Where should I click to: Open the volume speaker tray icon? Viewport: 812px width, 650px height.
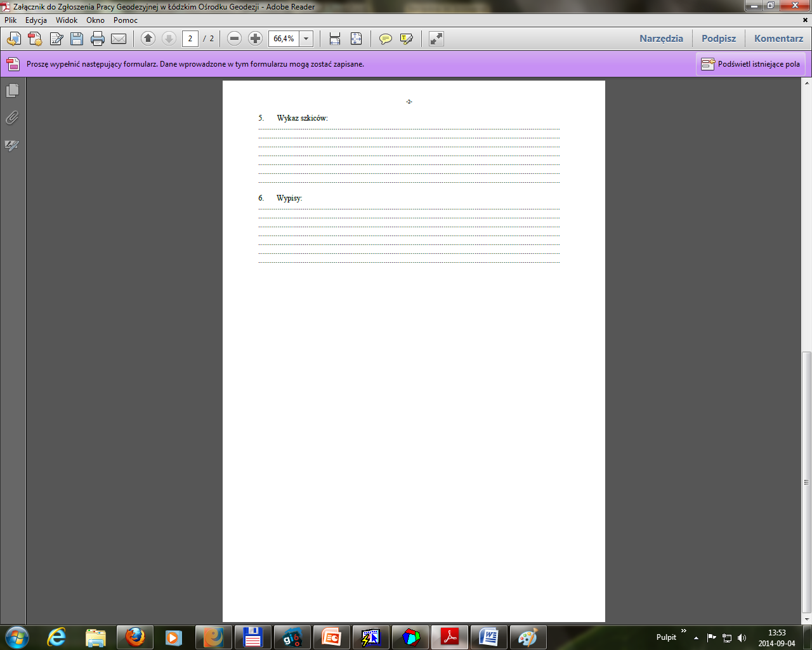coord(742,638)
